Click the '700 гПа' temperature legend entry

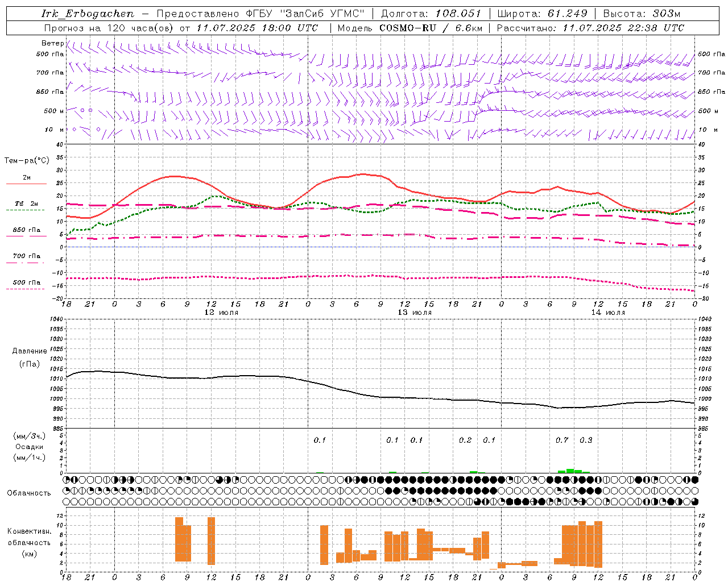coord(27,256)
